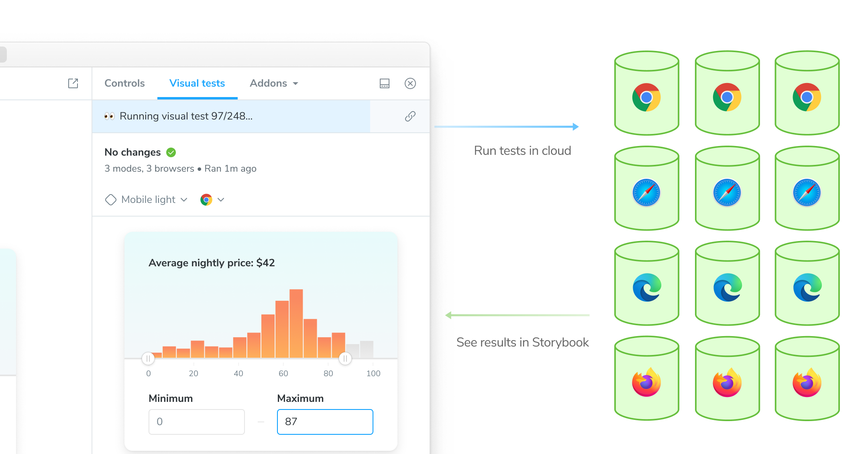Viewport: 868px width, 454px height.
Task: Click the panel orientation icon
Action: pos(384,83)
